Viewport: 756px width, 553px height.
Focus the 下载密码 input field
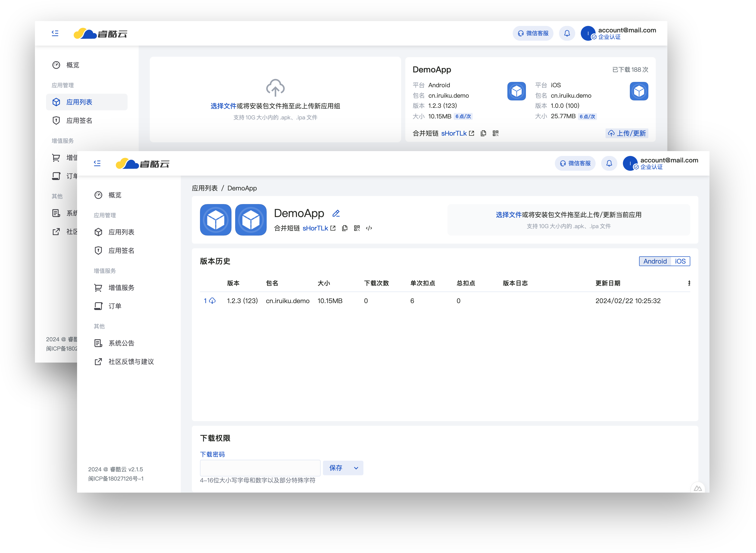(x=260, y=468)
